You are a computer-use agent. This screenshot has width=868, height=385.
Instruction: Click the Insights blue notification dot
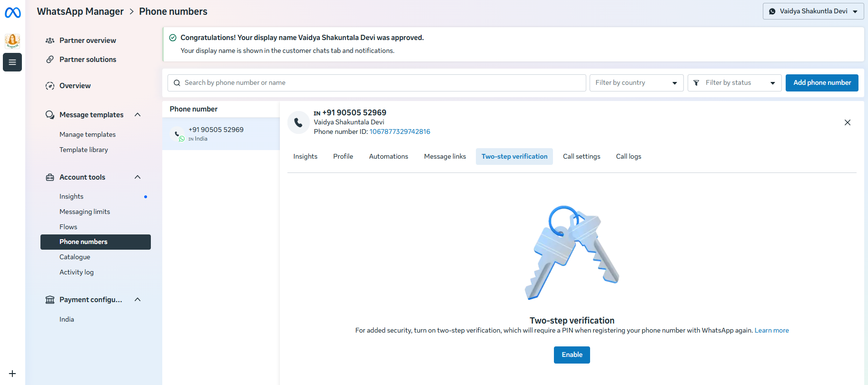(x=146, y=197)
